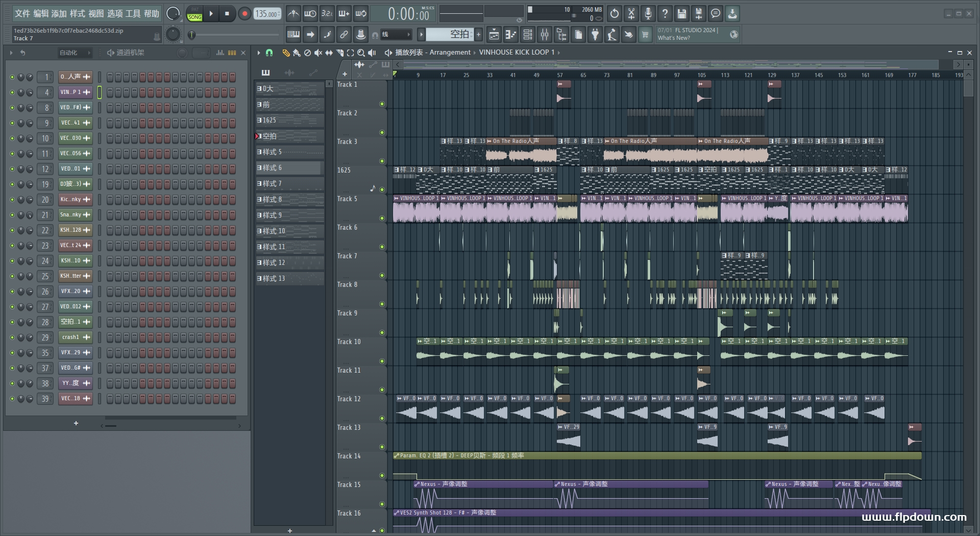
Task: Select the Delete tool in playlist toolbar
Action: tap(307, 53)
